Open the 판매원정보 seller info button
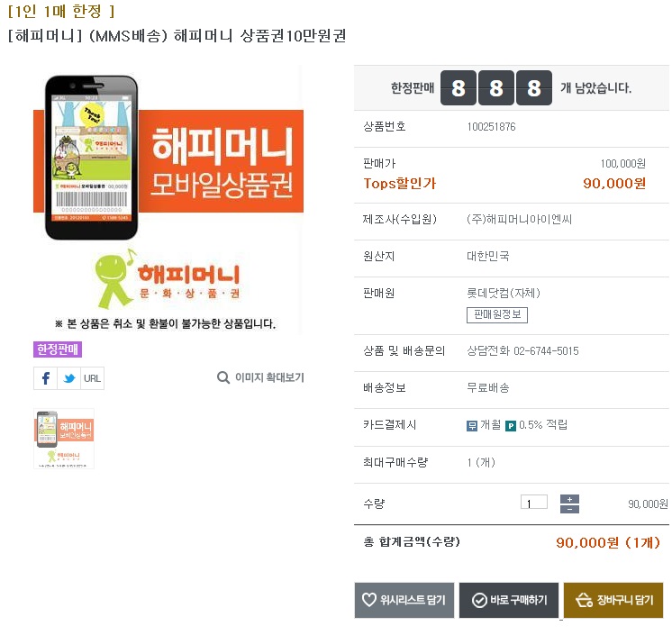Screen dimensions: 672x635 tap(497, 314)
